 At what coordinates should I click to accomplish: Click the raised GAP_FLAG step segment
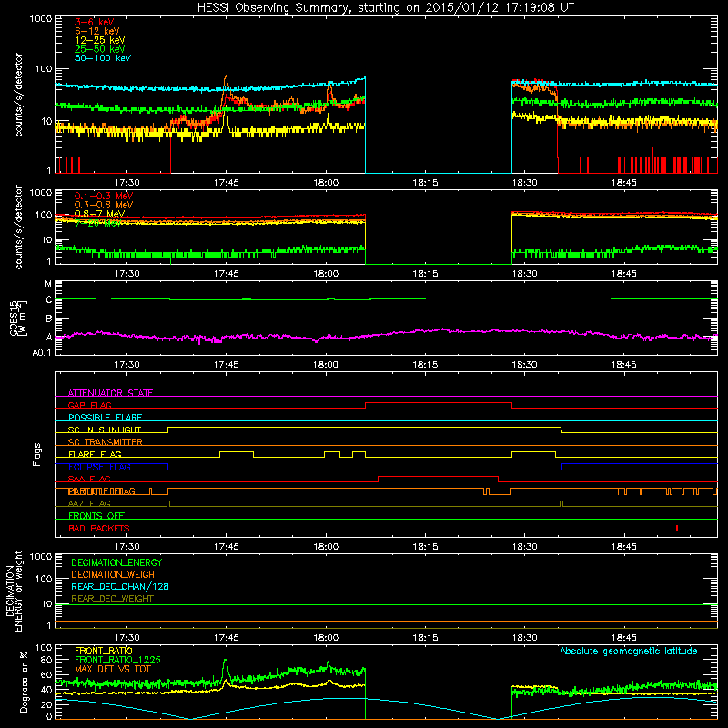439,403
